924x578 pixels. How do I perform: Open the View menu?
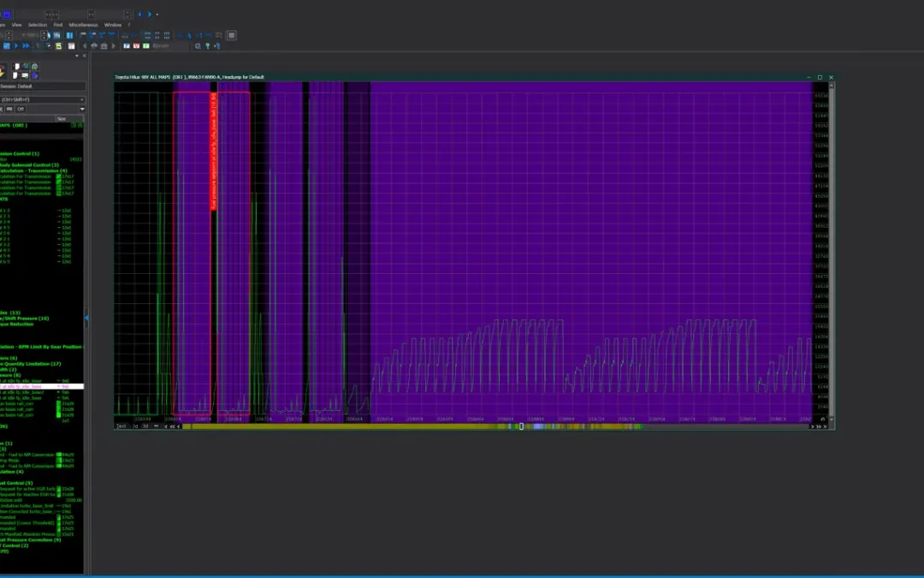point(16,25)
